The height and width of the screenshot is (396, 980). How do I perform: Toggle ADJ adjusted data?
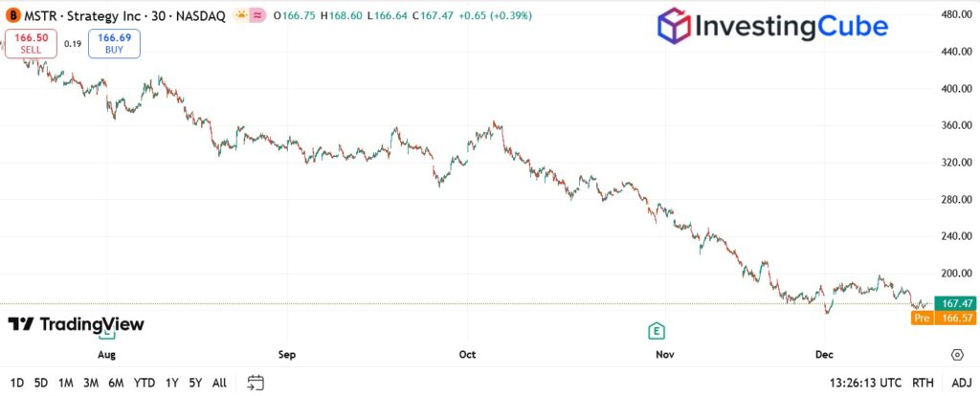click(961, 383)
